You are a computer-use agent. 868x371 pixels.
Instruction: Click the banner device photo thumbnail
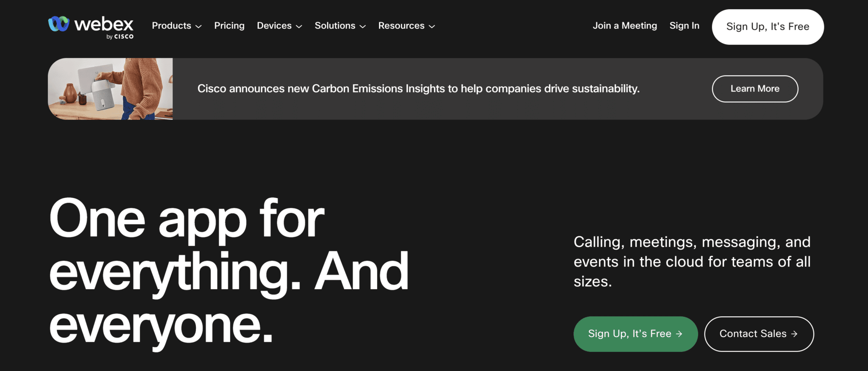[110, 89]
